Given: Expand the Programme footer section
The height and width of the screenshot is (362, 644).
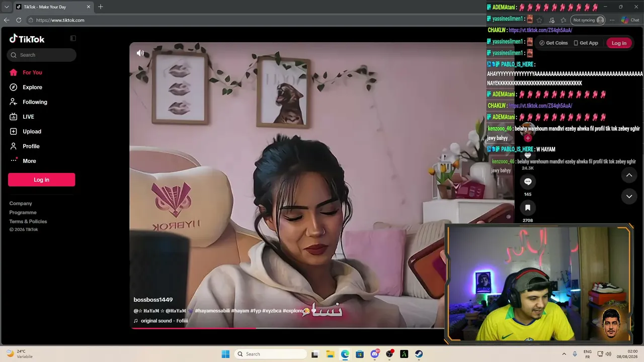Looking at the screenshot, I should click(x=23, y=212).
